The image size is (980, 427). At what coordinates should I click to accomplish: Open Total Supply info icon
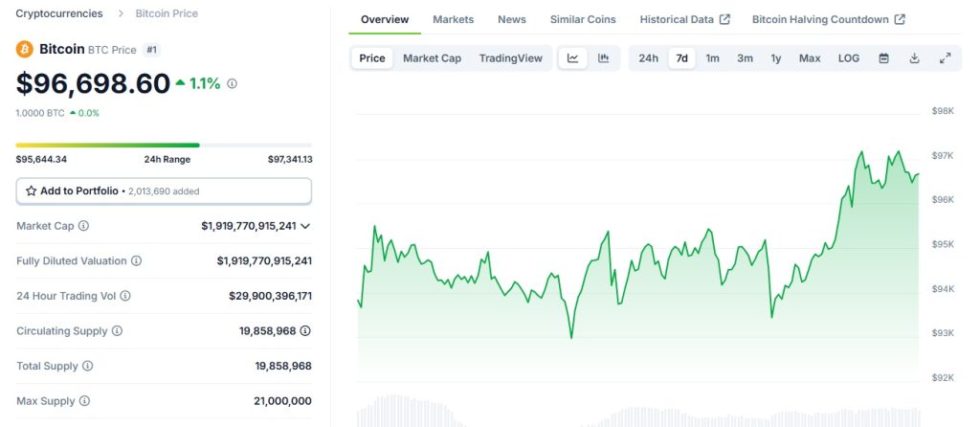87,366
